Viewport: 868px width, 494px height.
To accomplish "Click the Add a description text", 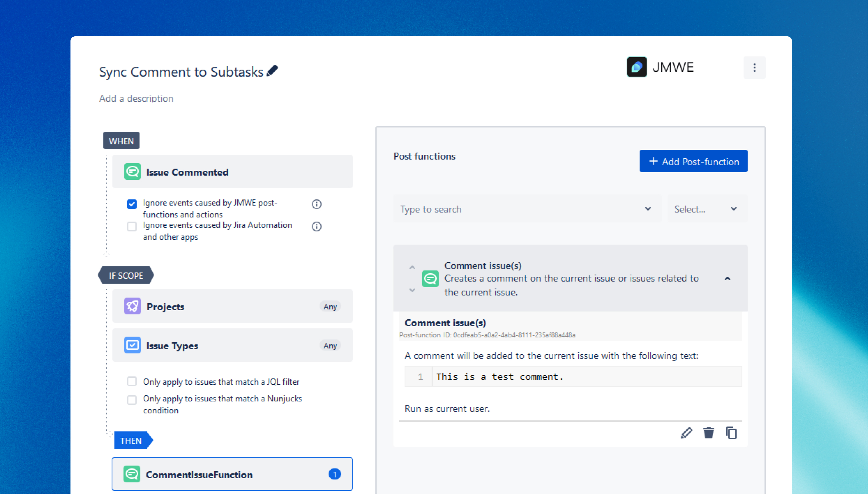I will click(136, 98).
